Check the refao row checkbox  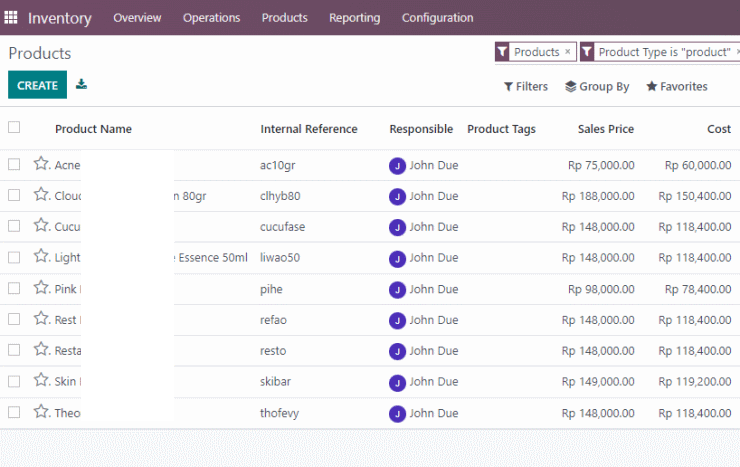coord(14,319)
